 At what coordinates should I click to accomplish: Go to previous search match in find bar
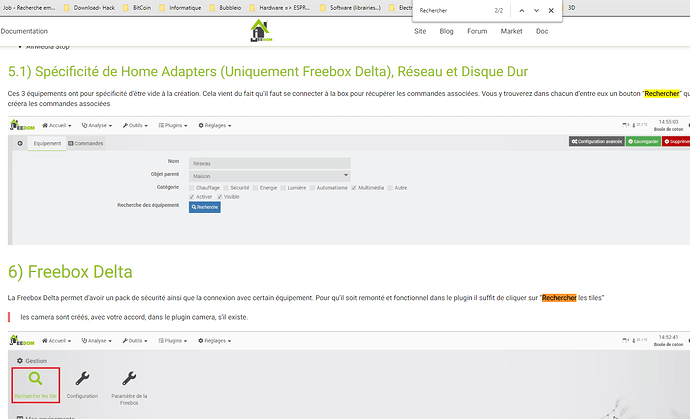click(521, 11)
